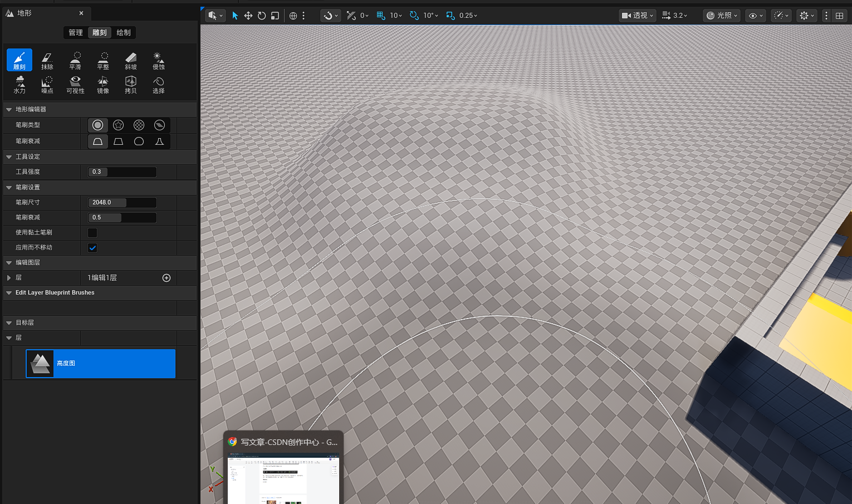Select the 水力 hydro erosion tool
The height and width of the screenshot is (504, 852).
19,84
